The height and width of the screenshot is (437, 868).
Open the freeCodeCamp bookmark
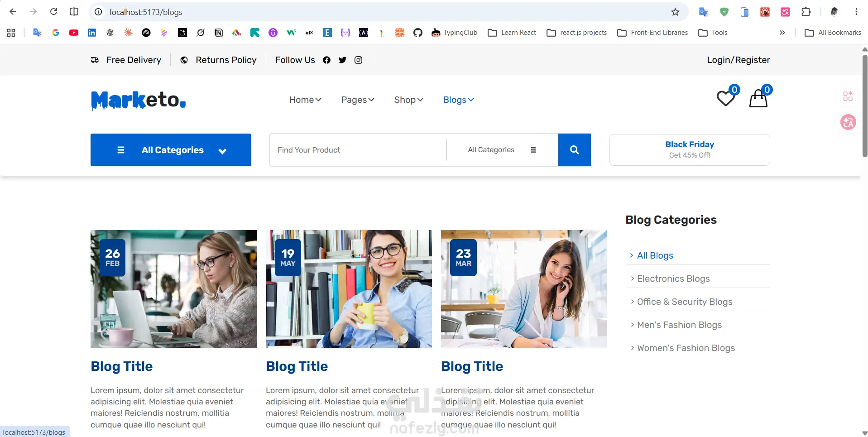point(364,33)
